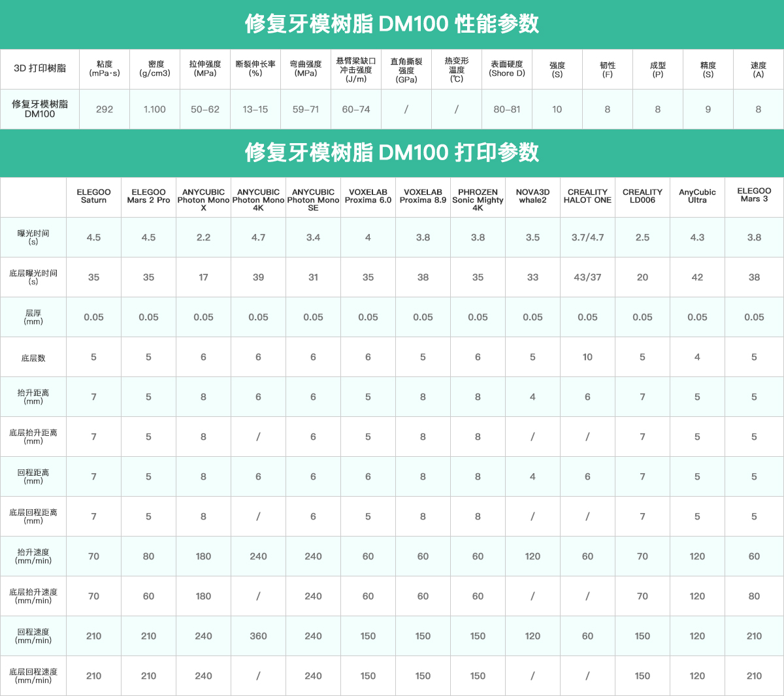The height and width of the screenshot is (696, 784).
Task: Select the "热变形温度 (℃)" header
Action: (457, 69)
